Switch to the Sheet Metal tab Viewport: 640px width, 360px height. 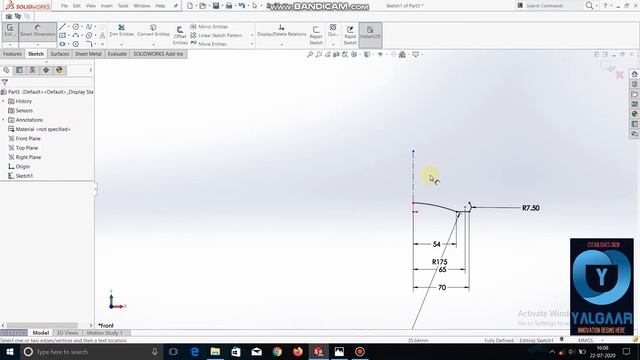[x=88, y=54]
